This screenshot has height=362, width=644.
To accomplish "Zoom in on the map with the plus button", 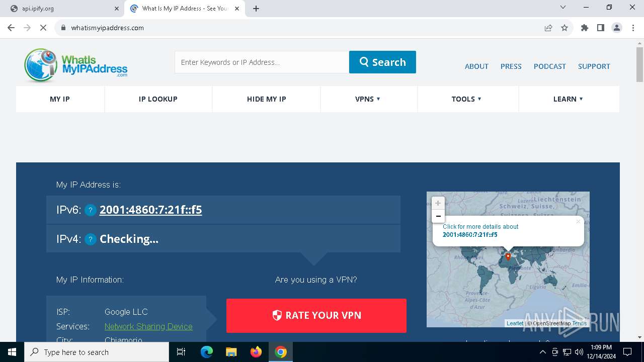I will (438, 203).
